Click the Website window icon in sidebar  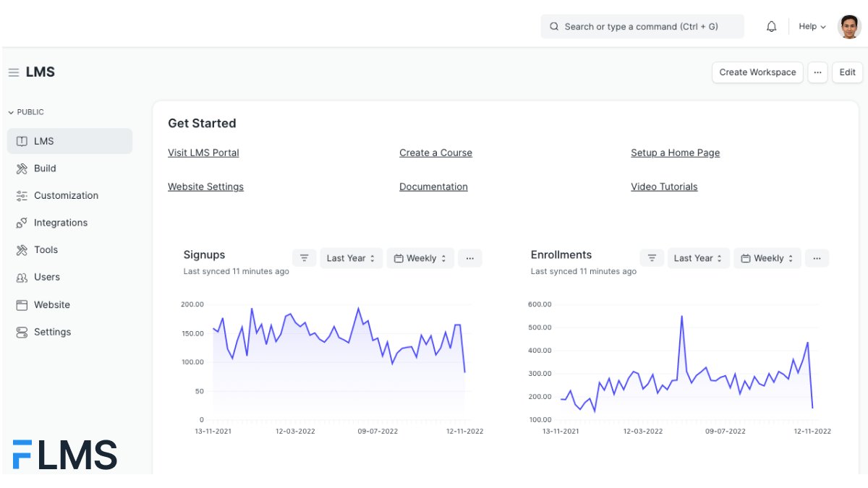click(22, 305)
